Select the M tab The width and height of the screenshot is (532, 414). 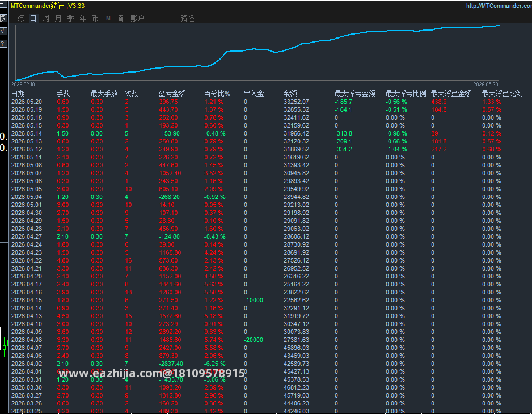coord(108,18)
